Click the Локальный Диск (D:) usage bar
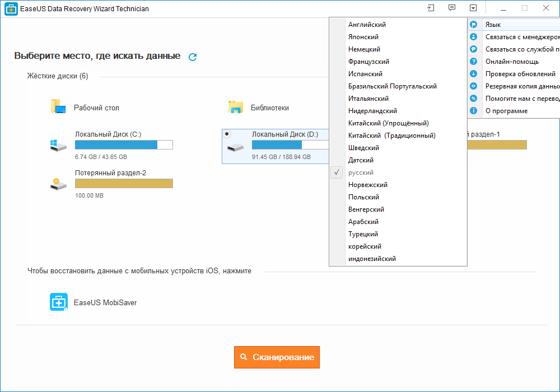This screenshot has height=392, width=560. (x=290, y=144)
